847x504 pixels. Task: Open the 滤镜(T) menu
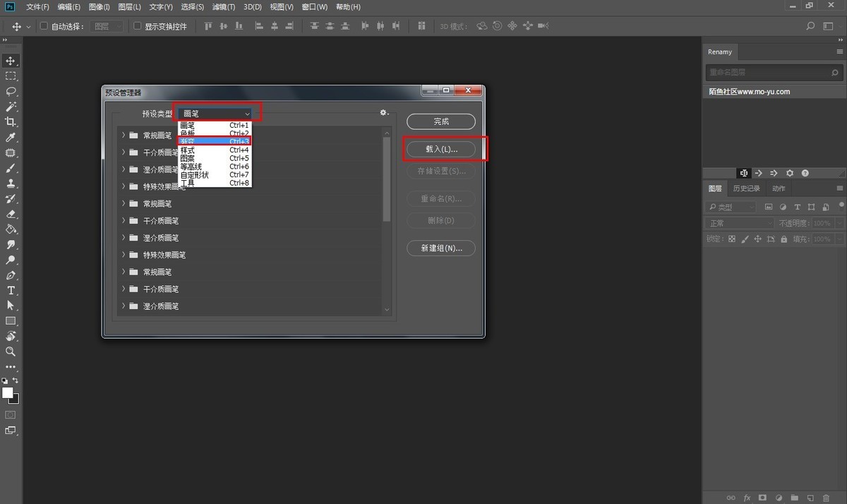[224, 7]
